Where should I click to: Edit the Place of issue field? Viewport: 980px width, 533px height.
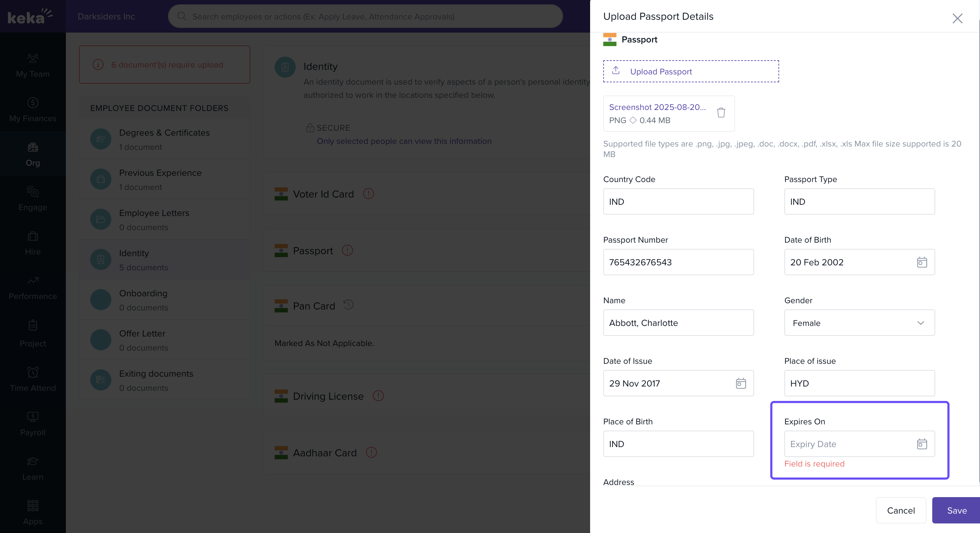click(859, 383)
